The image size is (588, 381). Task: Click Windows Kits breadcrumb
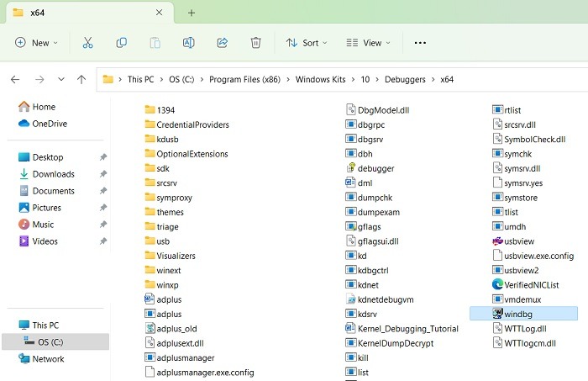[320, 80]
